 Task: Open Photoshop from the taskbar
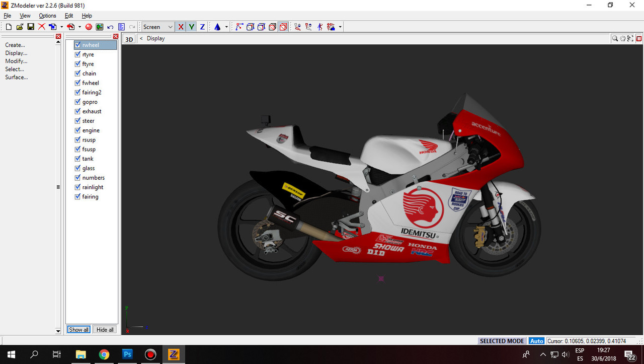[x=127, y=354]
